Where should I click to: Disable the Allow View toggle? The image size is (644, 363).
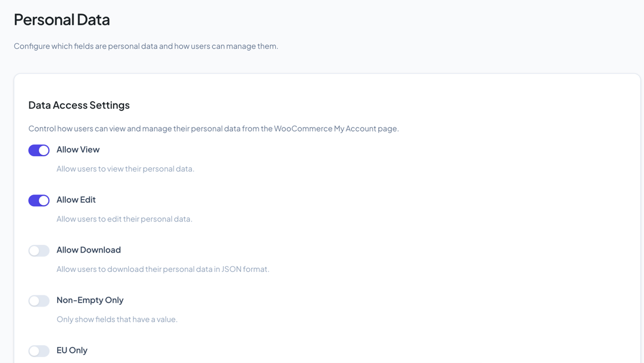pyautogui.click(x=39, y=150)
